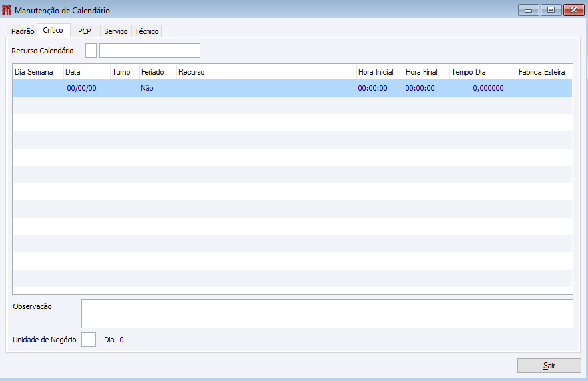Click the Turno column header

(x=125, y=72)
